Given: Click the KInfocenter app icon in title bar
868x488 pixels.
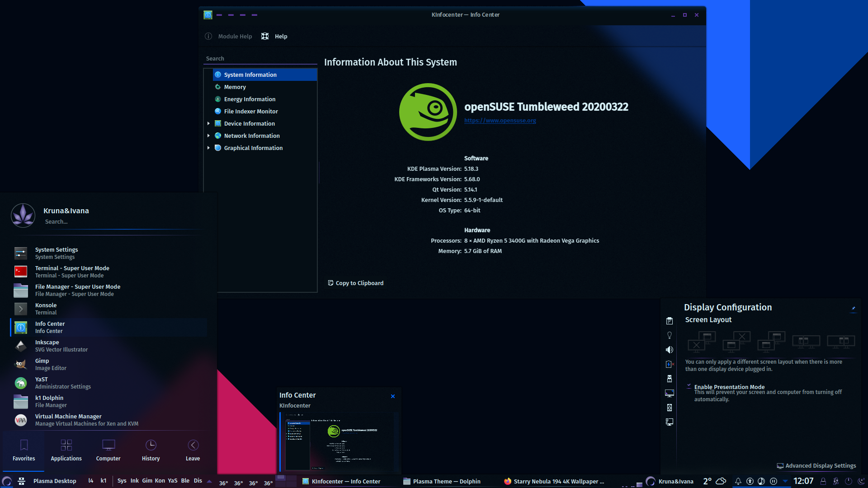Looking at the screenshot, I should tap(208, 15).
